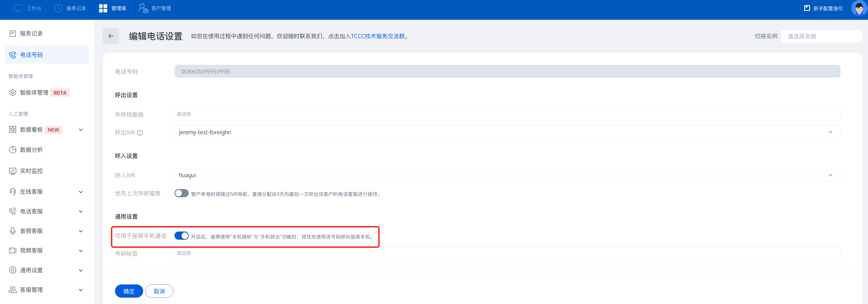Image resolution: width=868 pixels, height=304 pixels.
Task: Click the 取消 cancel button
Action: [x=159, y=291]
